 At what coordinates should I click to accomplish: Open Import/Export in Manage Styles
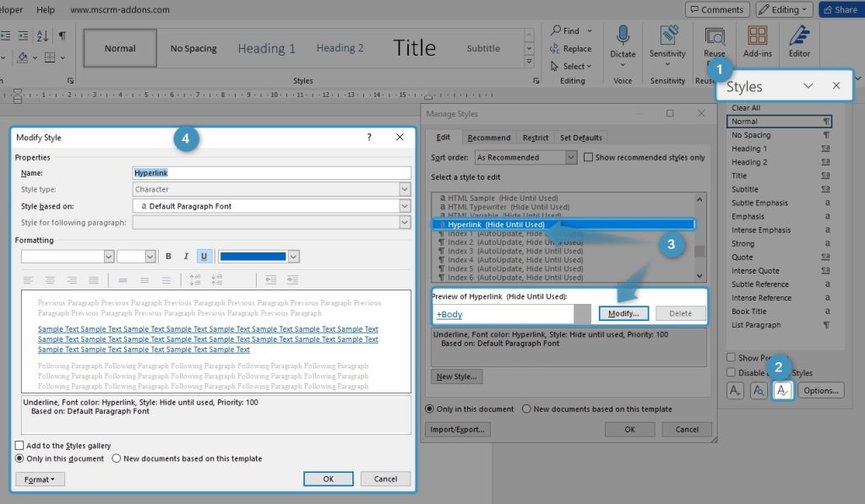pos(456,429)
